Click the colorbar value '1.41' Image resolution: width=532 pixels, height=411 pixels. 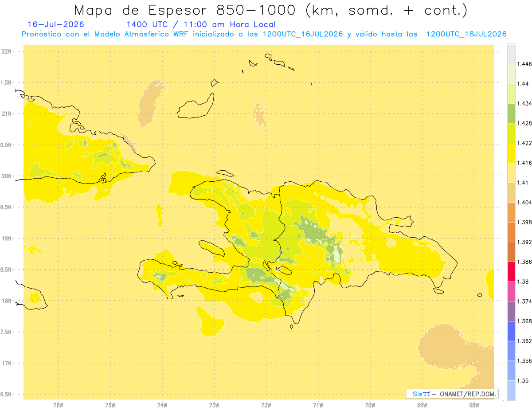(522, 183)
